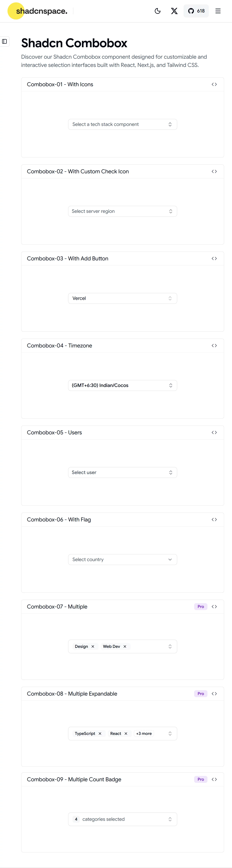
Task: View code for Combobox-01 With Icons
Action: (x=214, y=85)
